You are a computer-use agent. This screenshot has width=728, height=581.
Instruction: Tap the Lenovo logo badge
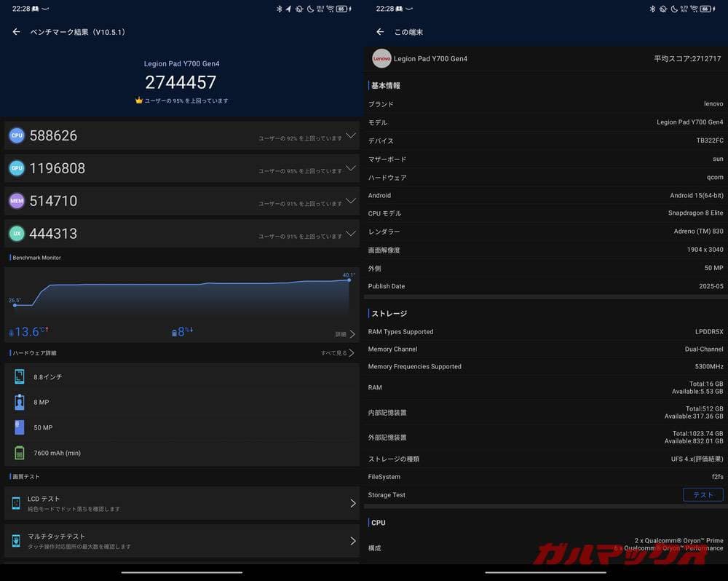381,58
